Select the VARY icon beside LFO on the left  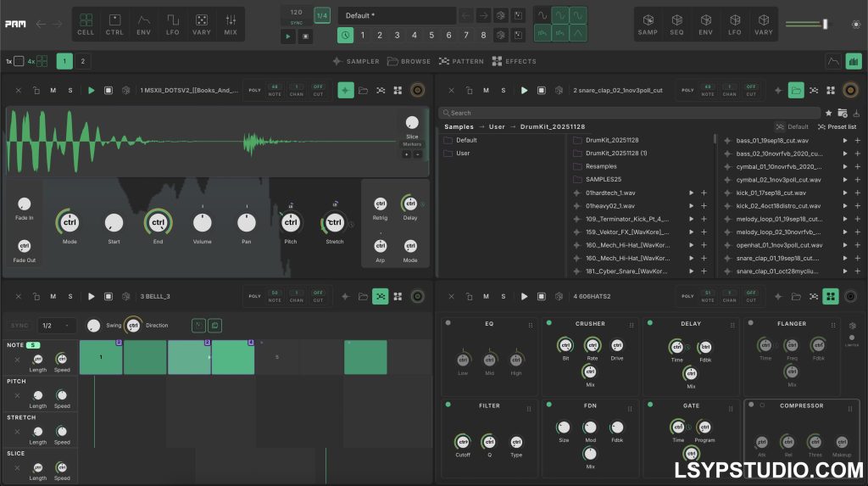click(202, 23)
